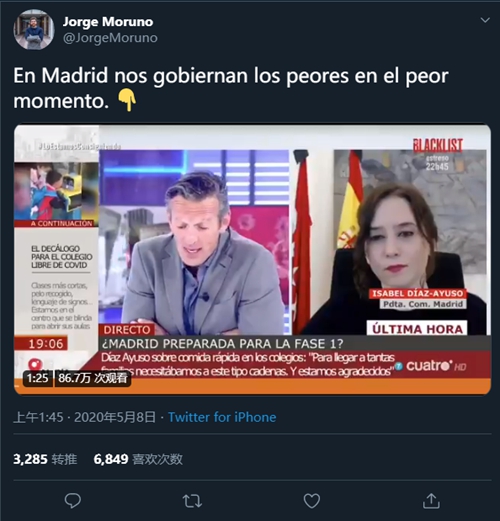Open Jorge Moruno's profile avatar
The height and width of the screenshot is (521, 500).
pos(34,30)
